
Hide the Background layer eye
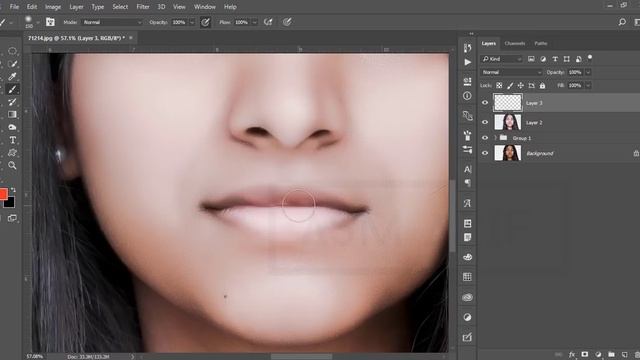click(x=485, y=153)
